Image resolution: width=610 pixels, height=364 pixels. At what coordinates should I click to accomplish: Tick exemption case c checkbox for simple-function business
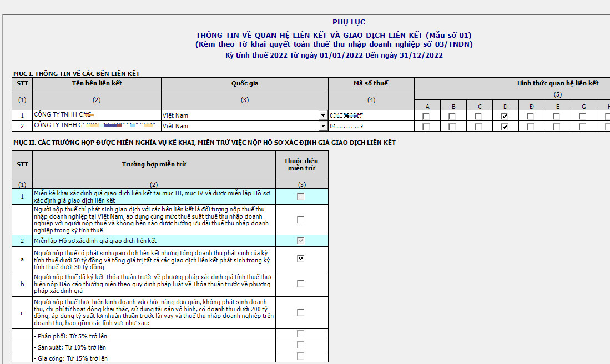pyautogui.click(x=300, y=312)
